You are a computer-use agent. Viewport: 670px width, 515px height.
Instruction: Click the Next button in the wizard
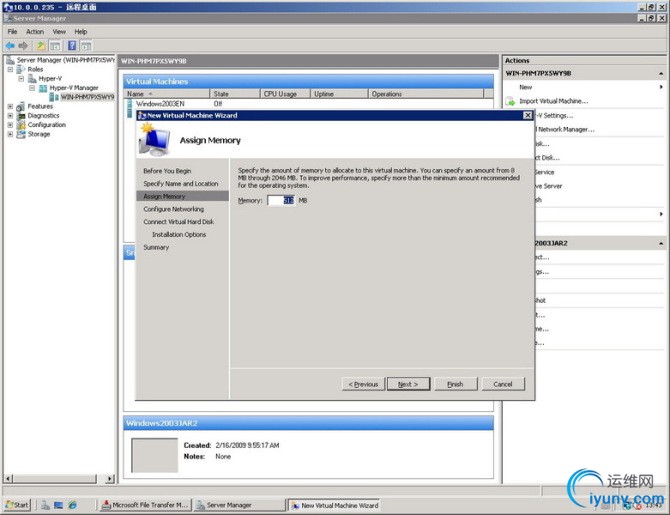[408, 384]
